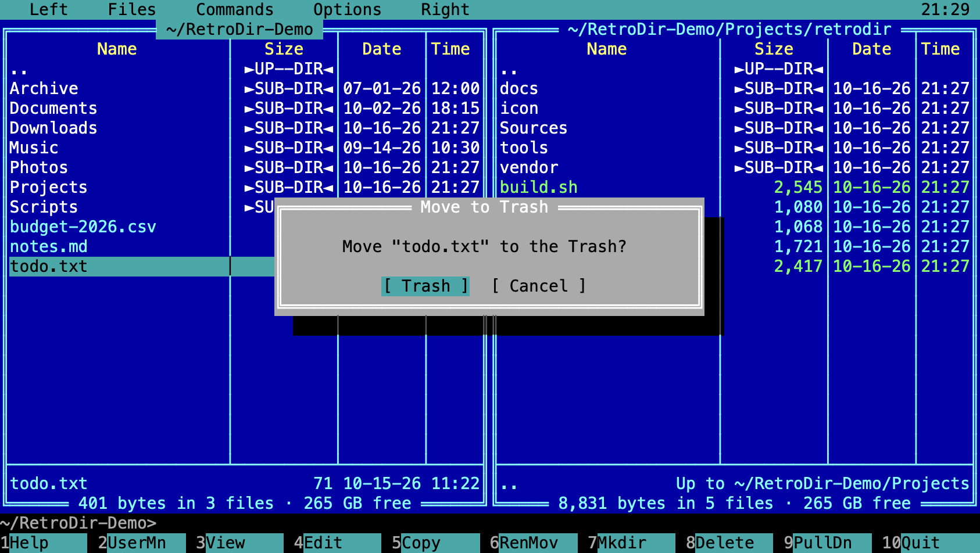Click the 2UserMn function key
The width and height of the screenshot is (980, 553).
[141, 543]
